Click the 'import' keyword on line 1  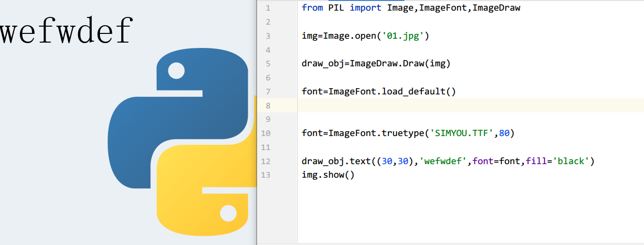point(366,8)
